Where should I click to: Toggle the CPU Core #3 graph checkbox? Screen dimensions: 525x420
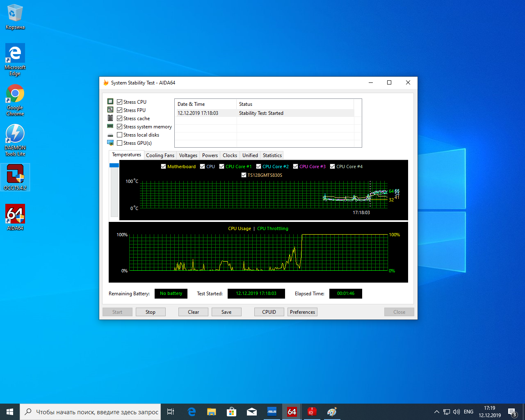(296, 167)
